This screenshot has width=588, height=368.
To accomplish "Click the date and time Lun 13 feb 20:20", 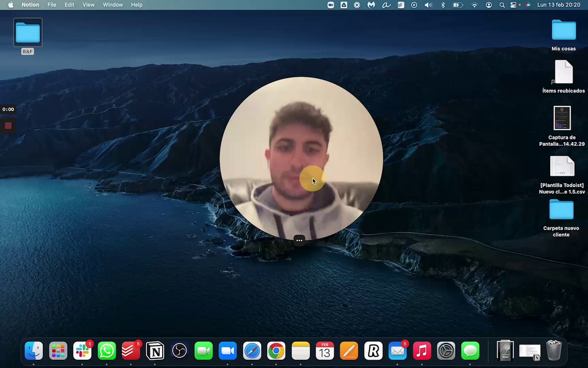I will click(559, 5).
